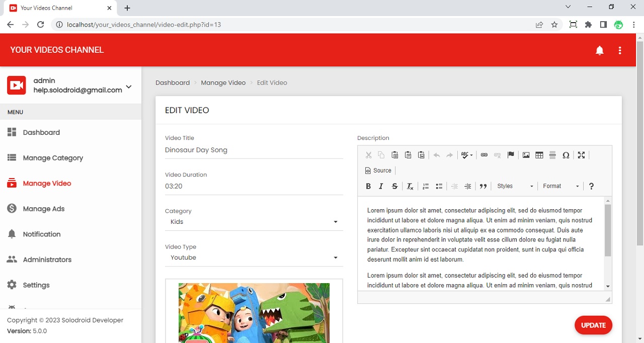Click the red UPDATE button
Viewport: 644px width, 343px height.
pyautogui.click(x=593, y=325)
